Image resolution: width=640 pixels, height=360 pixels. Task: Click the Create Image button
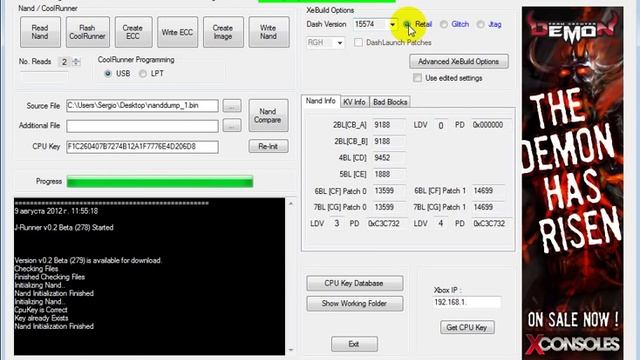(x=222, y=32)
